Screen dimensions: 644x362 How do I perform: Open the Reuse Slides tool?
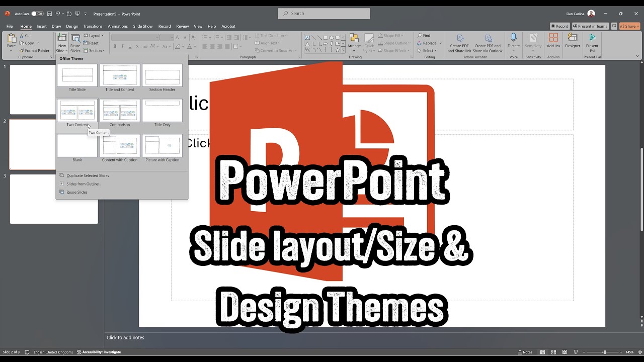tap(75, 43)
